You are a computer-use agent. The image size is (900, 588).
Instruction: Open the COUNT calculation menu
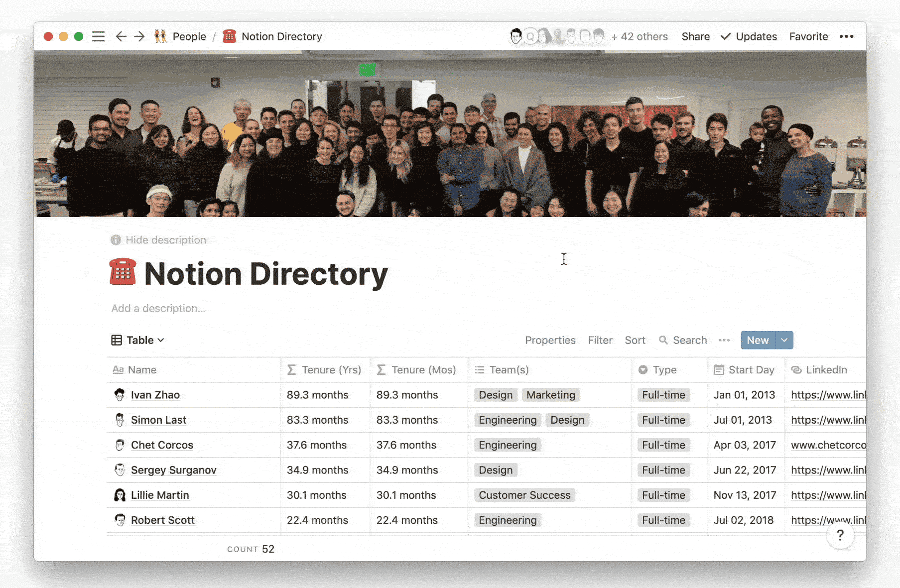coord(251,549)
